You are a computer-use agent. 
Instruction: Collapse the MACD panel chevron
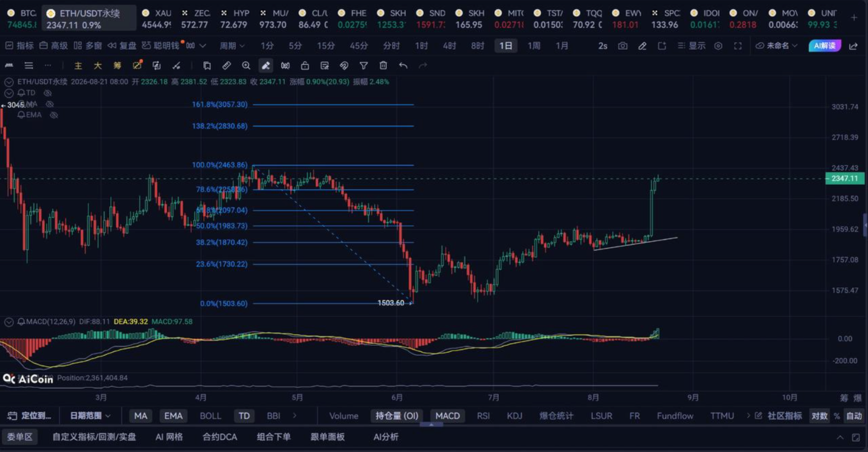9,322
